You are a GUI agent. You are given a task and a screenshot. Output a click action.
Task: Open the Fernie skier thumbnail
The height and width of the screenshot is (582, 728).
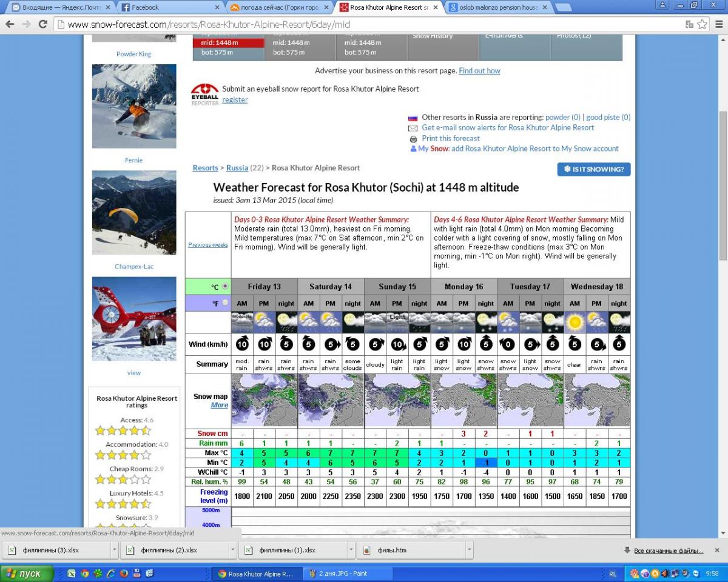[134, 106]
